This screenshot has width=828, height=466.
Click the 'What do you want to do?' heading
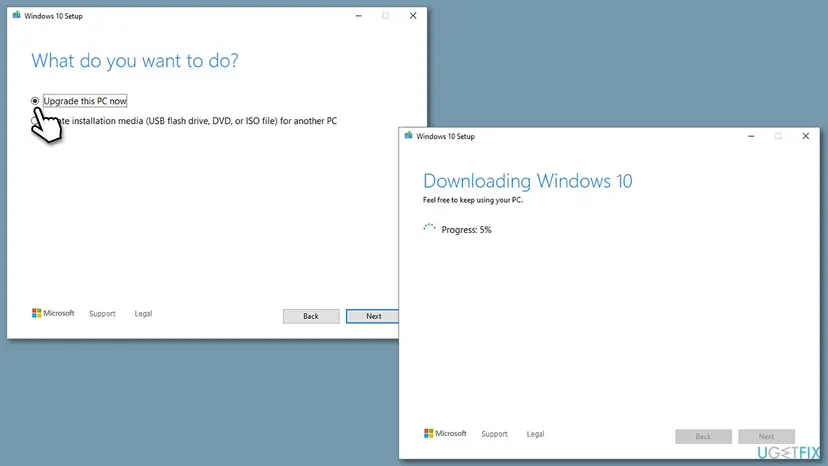click(x=135, y=61)
